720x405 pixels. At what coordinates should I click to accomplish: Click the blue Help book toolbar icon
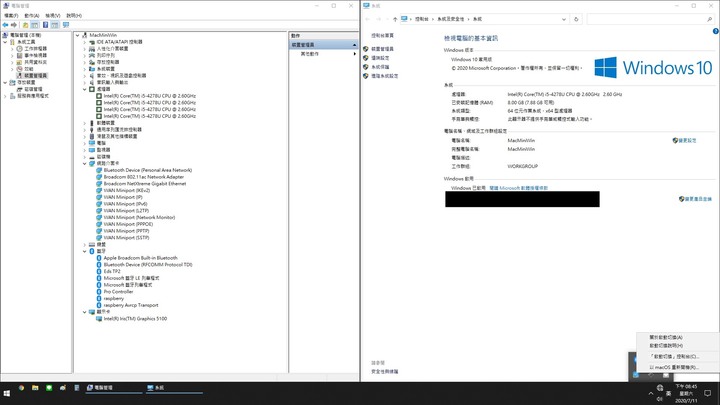point(45,25)
